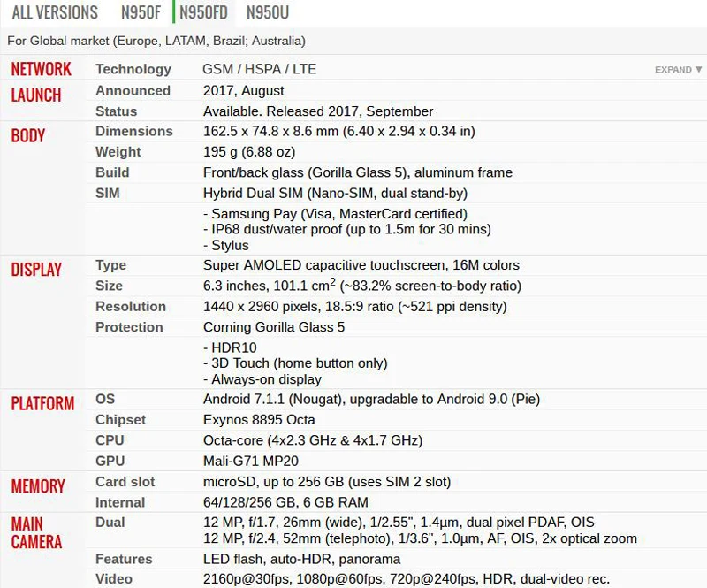The image size is (707, 588).
Task: Click the Internal memory label
Action: tap(120, 502)
